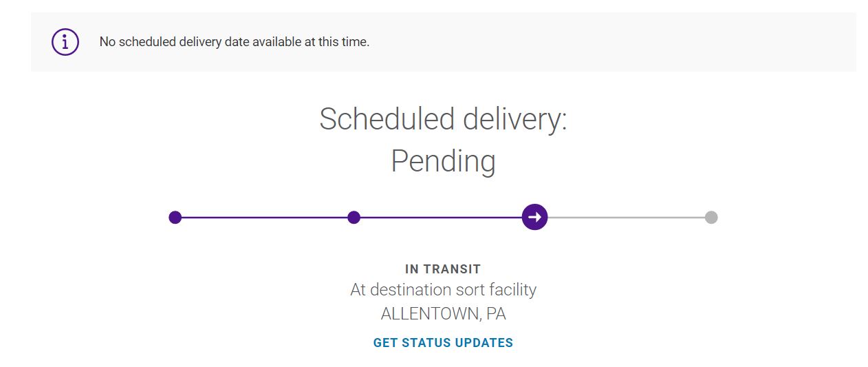The width and height of the screenshot is (868, 367).
Task: Click the purple info circle icon
Action: click(65, 42)
